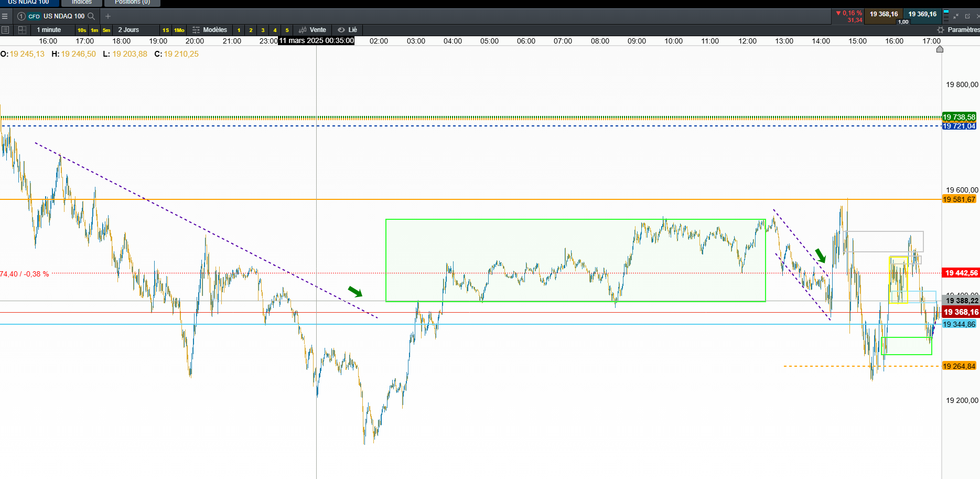Image resolution: width=980 pixels, height=479 pixels.
Task: Open the Positions (0) tab
Action: [132, 3]
